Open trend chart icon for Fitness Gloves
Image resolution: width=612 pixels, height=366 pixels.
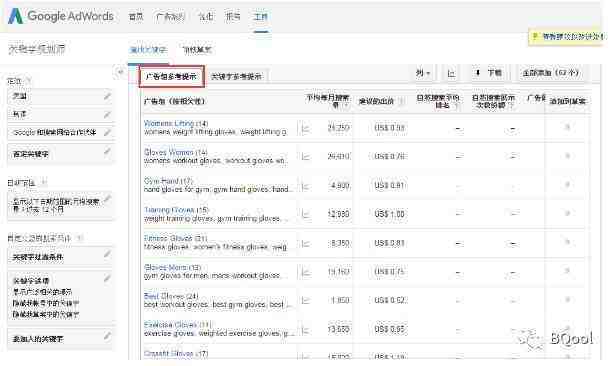point(306,243)
